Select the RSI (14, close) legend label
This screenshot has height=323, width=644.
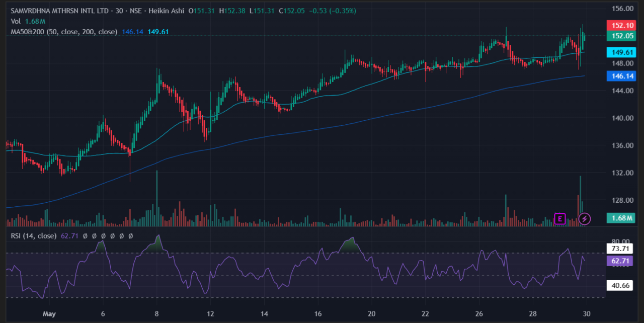coord(33,235)
